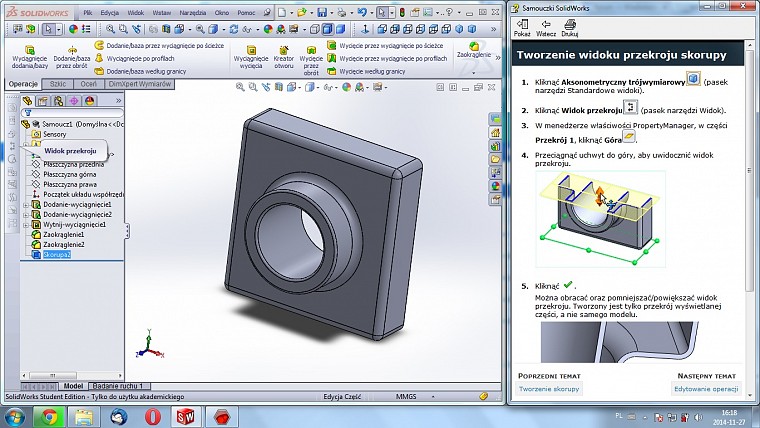Click Drukuj print button in Samouczki window
This screenshot has height=428, width=760.
570,28
